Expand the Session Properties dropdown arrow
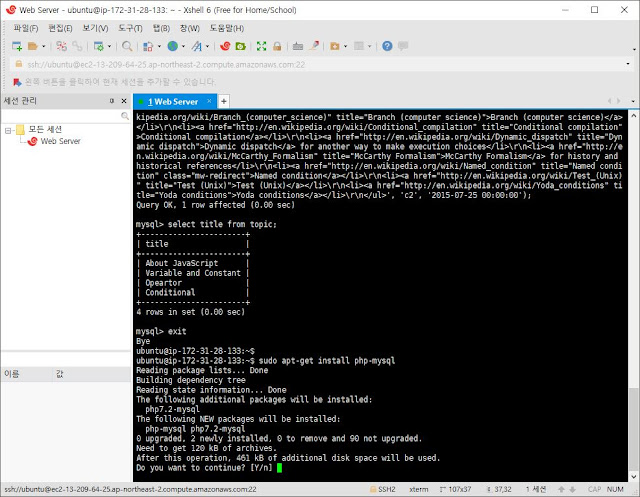Viewport: 640px width, 497px height. pyautogui.click(x=109, y=47)
